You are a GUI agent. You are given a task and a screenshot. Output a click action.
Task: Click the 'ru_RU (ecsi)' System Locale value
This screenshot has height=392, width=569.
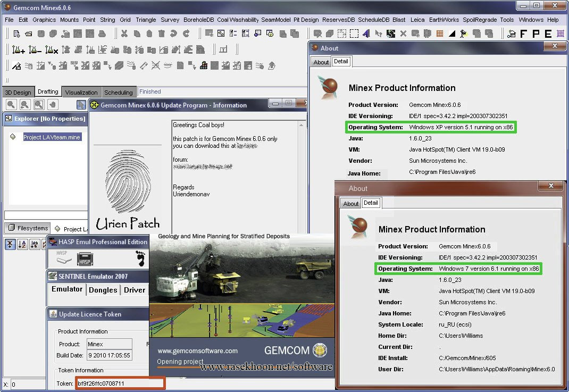pos(455,324)
